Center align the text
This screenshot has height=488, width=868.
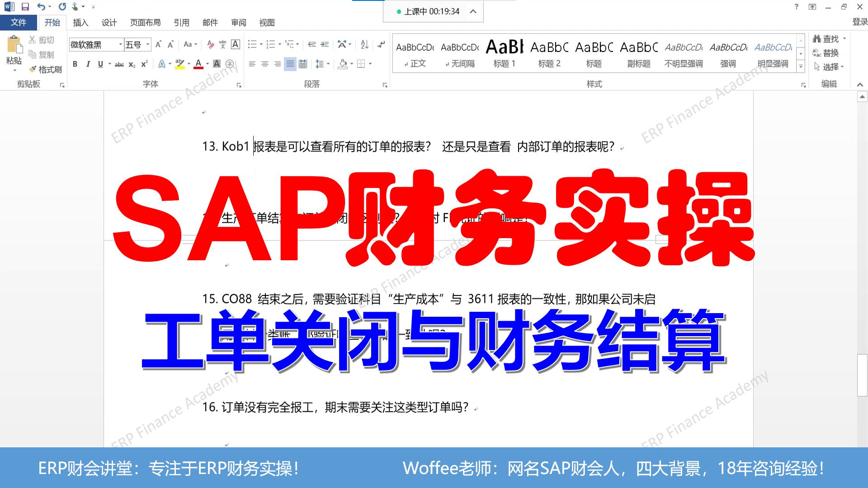point(265,64)
